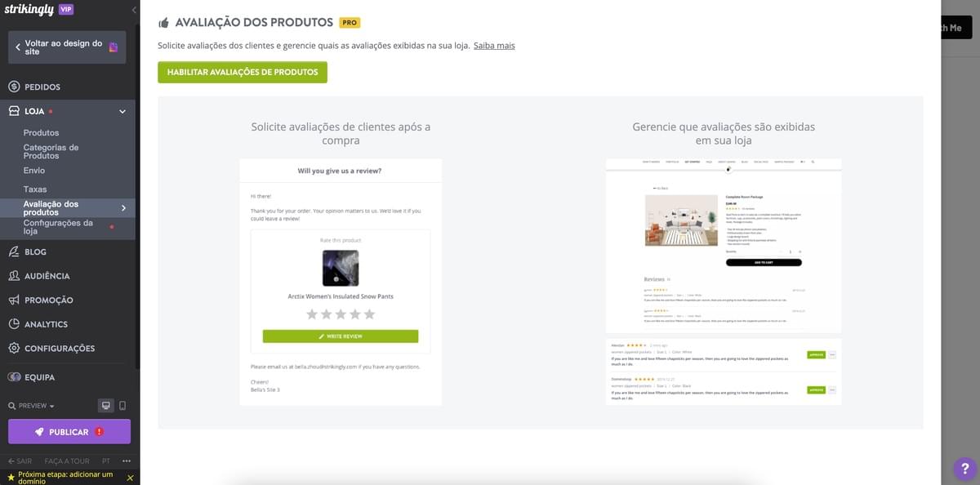
Task: Click the store reviews preview image
Action: coord(724,247)
